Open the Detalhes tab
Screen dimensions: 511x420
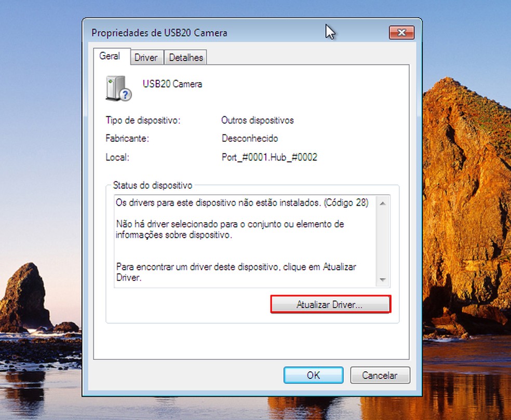(185, 57)
